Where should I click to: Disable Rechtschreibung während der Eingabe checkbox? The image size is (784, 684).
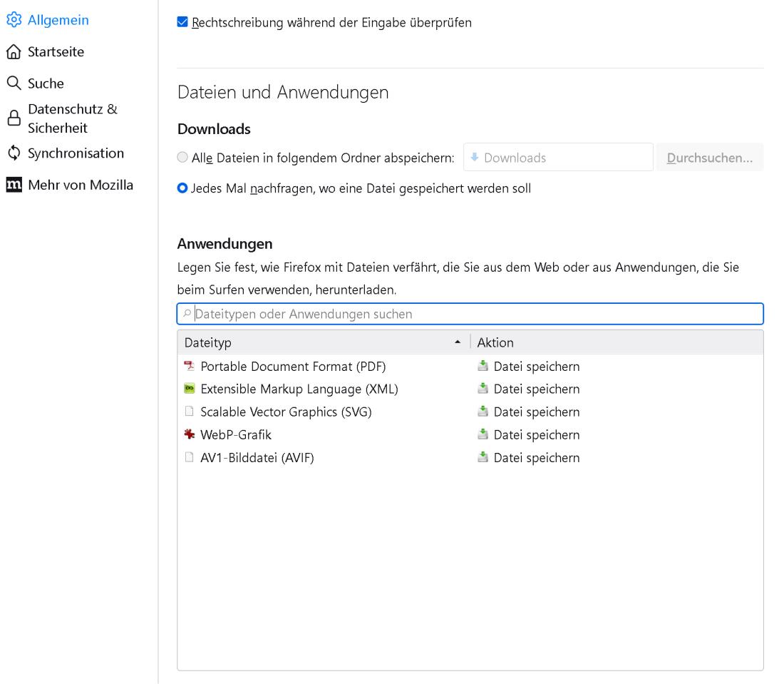point(182,23)
